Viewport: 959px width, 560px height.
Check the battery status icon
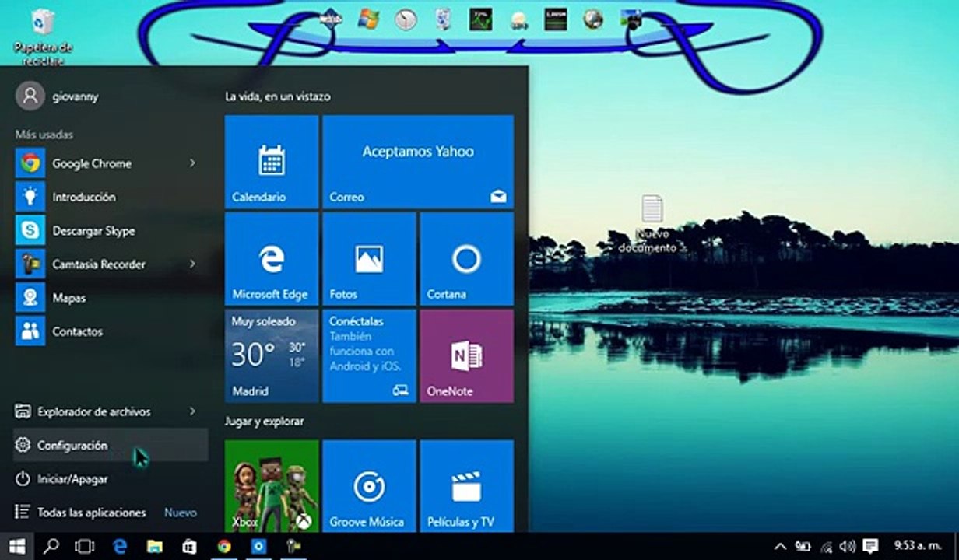pos(803,546)
